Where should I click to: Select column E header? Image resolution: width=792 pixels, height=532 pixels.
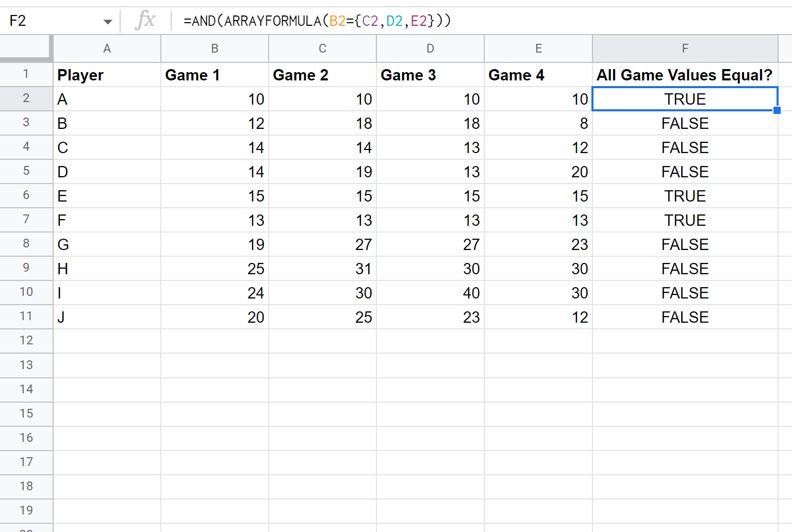(538, 48)
